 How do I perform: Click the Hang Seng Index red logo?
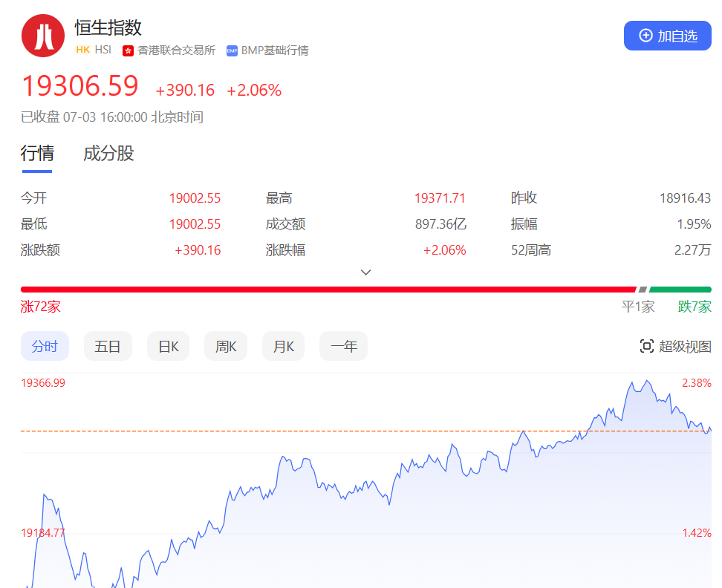tap(43, 36)
